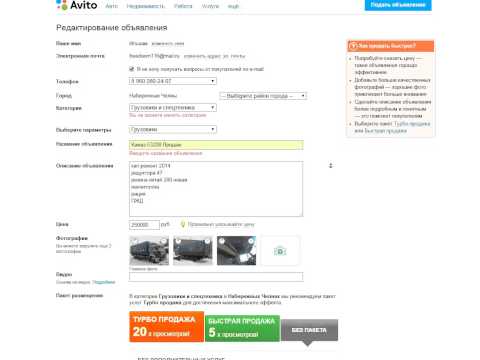Select the third dark photo thumbnail
This screenshot has height=360, width=480.
point(236,251)
